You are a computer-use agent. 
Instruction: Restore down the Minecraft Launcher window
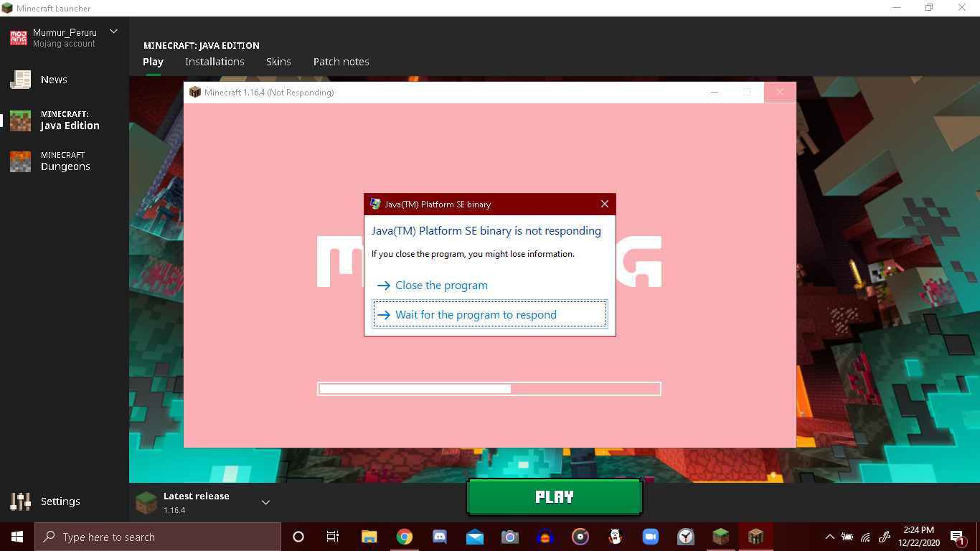pyautogui.click(x=929, y=8)
